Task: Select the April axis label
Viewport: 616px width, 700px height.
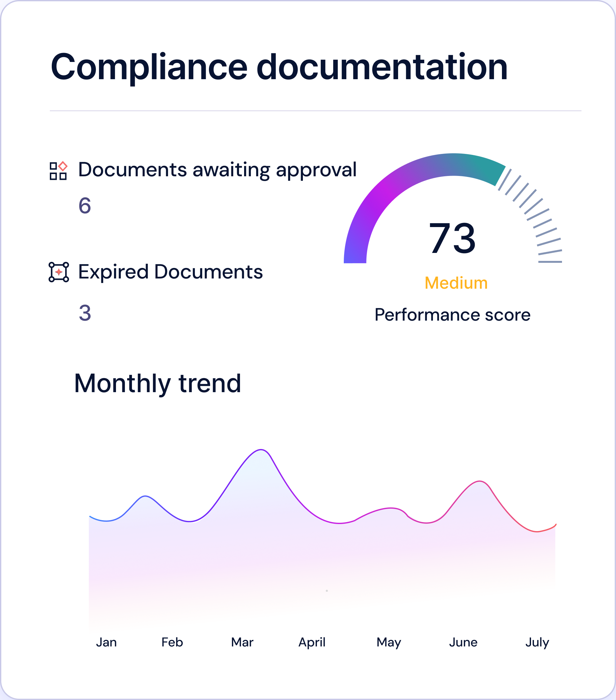Action: [x=312, y=642]
